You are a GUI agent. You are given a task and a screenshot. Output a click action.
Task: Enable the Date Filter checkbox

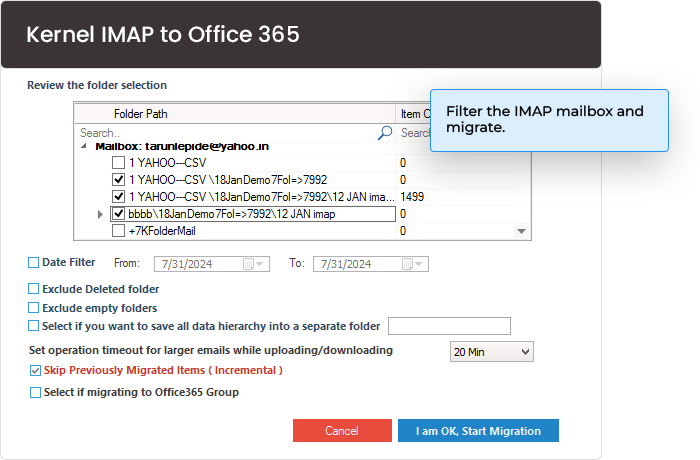click(33, 263)
